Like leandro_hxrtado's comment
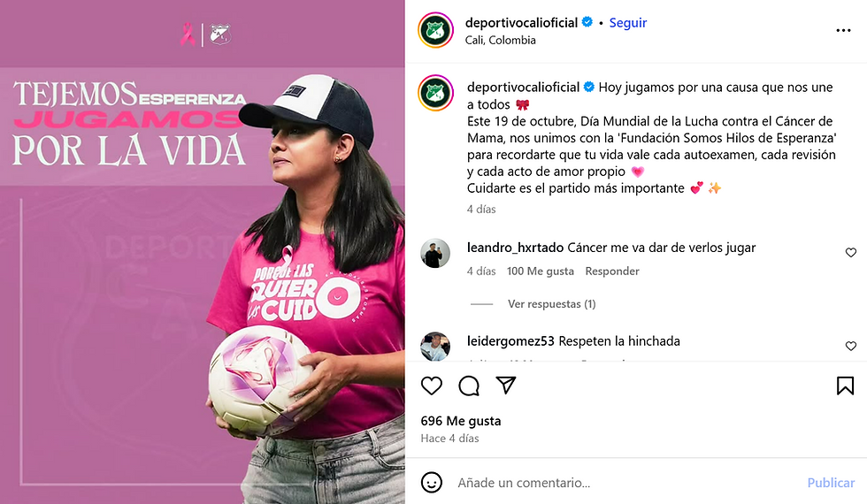The width and height of the screenshot is (867, 504). click(x=850, y=253)
